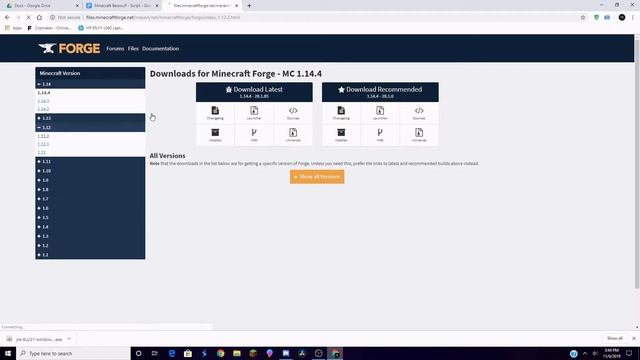Click Show all in downloads bar
This screenshot has width=640, height=360.
tap(614, 338)
